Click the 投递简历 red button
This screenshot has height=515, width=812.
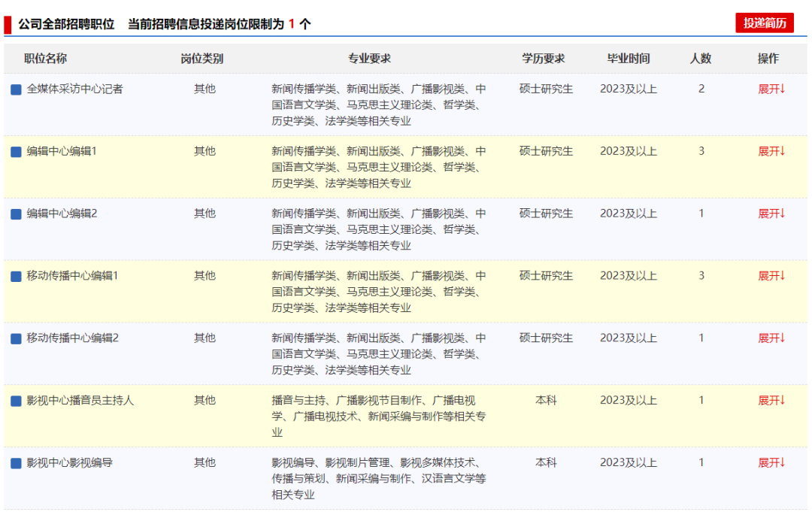[x=764, y=23]
